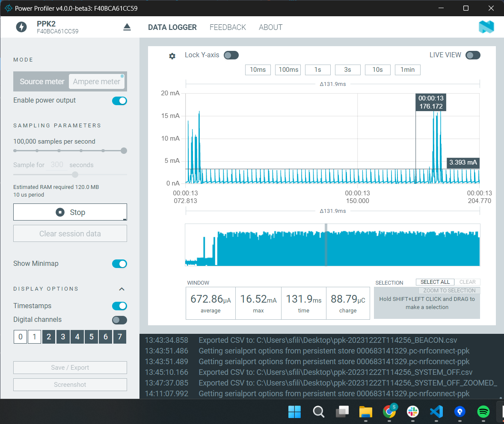This screenshot has width=504, height=424.
Task: Switch to DATA LOGGER tab
Action: [x=172, y=27]
